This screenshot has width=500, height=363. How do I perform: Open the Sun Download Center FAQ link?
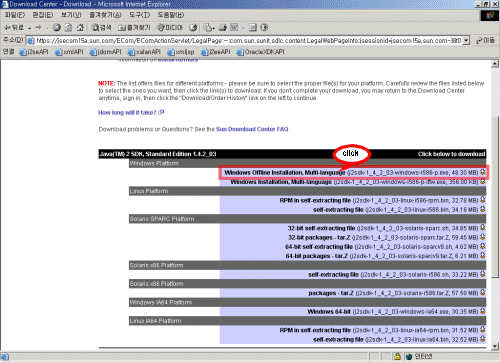(252, 129)
